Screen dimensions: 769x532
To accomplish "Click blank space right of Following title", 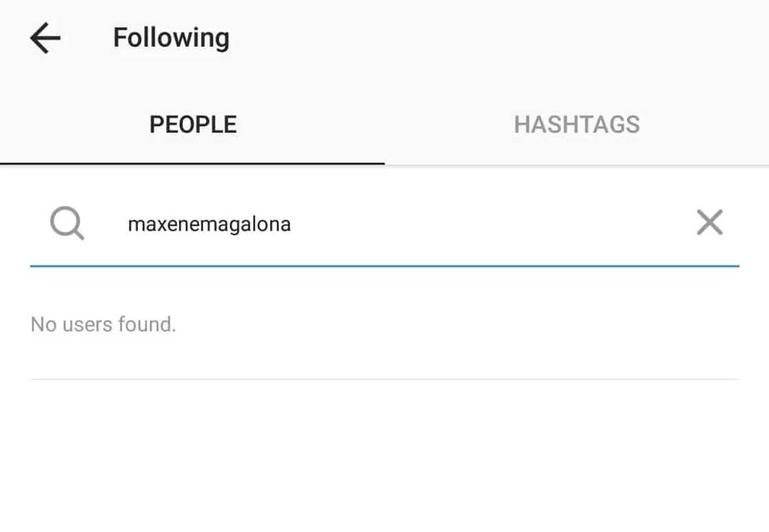I will pos(481,38).
